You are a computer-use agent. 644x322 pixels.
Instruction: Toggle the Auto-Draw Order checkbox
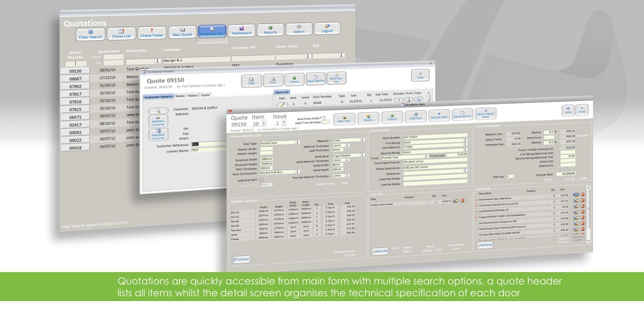pos(325,116)
